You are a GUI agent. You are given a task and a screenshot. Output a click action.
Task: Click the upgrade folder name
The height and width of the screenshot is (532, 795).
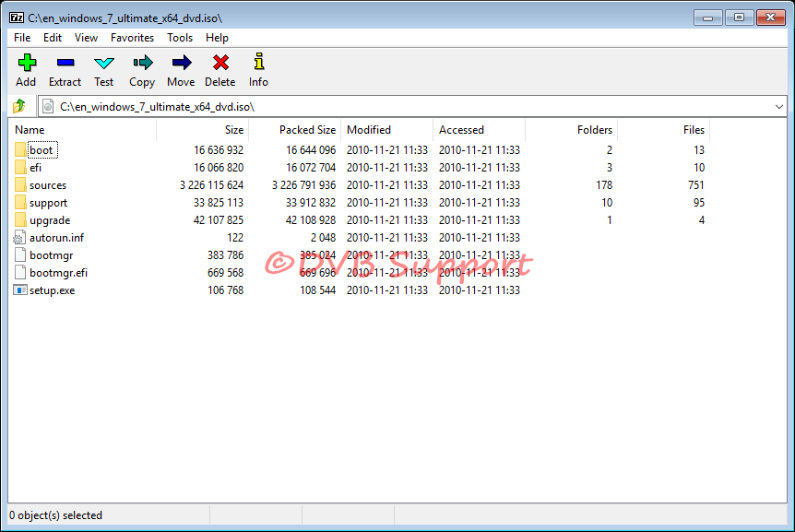[50, 220]
